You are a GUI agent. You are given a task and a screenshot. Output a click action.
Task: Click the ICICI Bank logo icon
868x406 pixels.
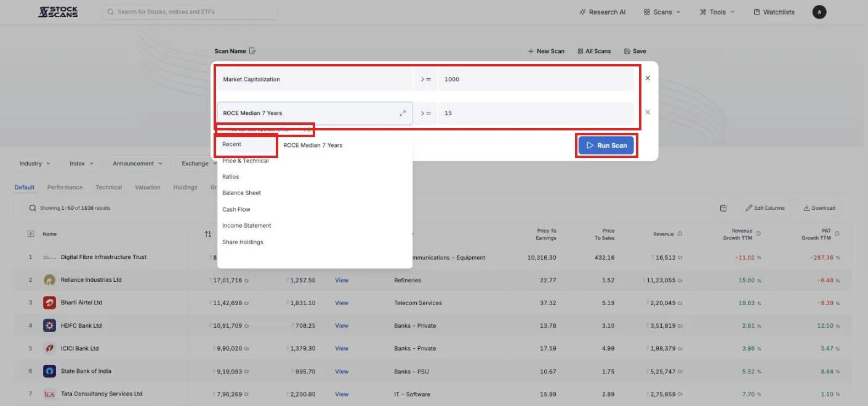tap(49, 348)
